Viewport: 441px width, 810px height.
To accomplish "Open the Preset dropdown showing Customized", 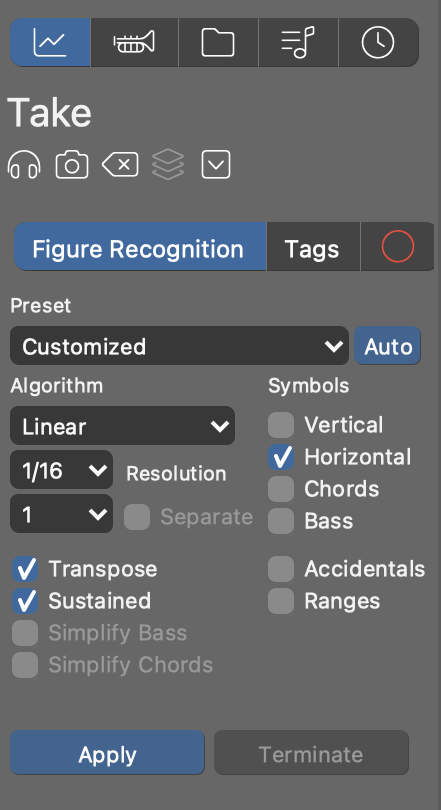I will (x=179, y=346).
